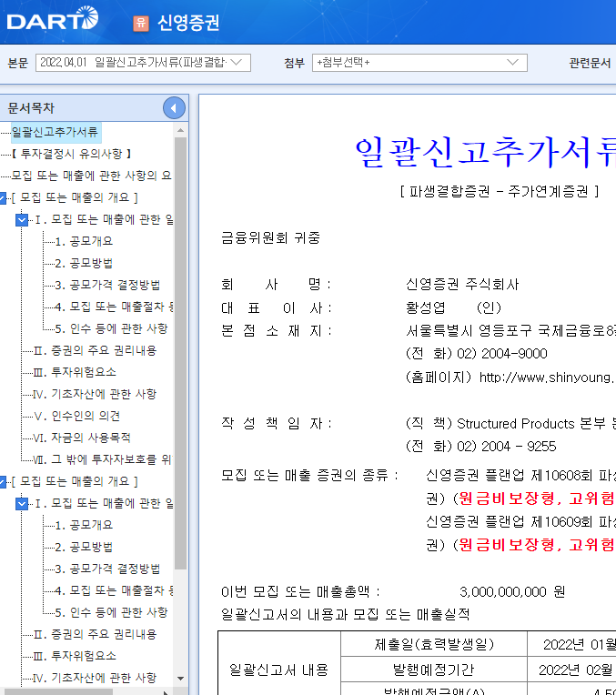Open the 첨부선택 attachment dropdown
Screen dimensions: 616x695
pos(419,63)
